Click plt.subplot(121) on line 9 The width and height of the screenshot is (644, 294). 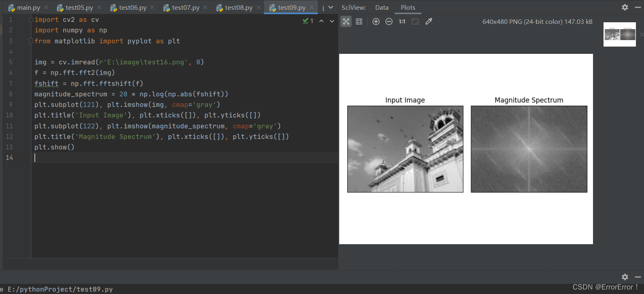pos(67,104)
